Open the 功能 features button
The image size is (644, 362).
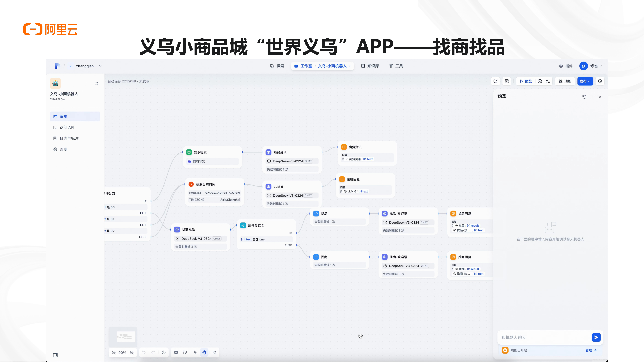tap(565, 81)
